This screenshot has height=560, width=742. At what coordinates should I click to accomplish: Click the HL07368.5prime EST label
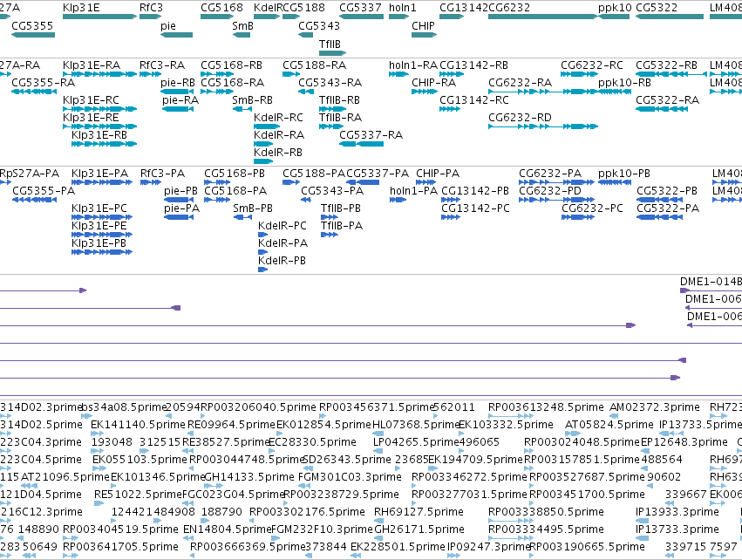click(417, 425)
